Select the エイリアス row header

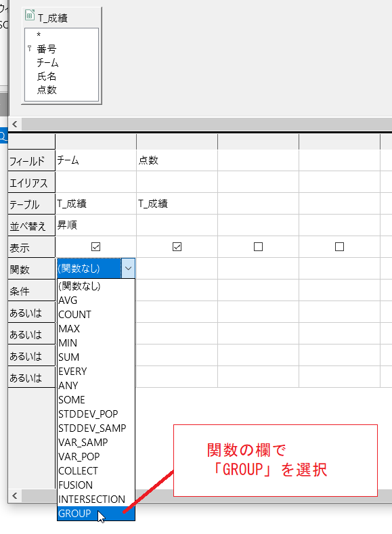tap(31, 182)
